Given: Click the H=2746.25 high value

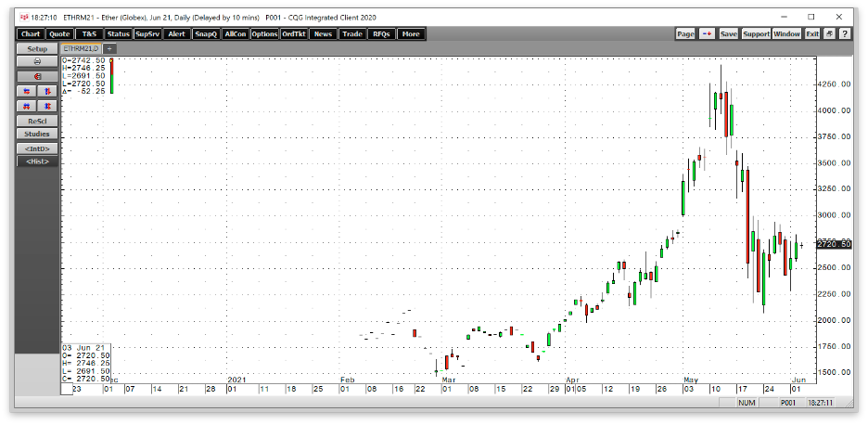Looking at the screenshot, I should (83, 68).
